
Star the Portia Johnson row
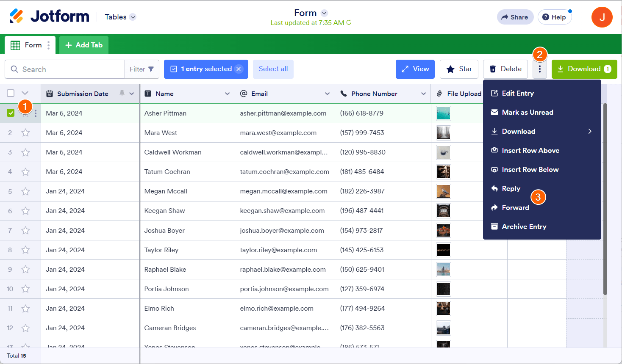tap(25, 289)
